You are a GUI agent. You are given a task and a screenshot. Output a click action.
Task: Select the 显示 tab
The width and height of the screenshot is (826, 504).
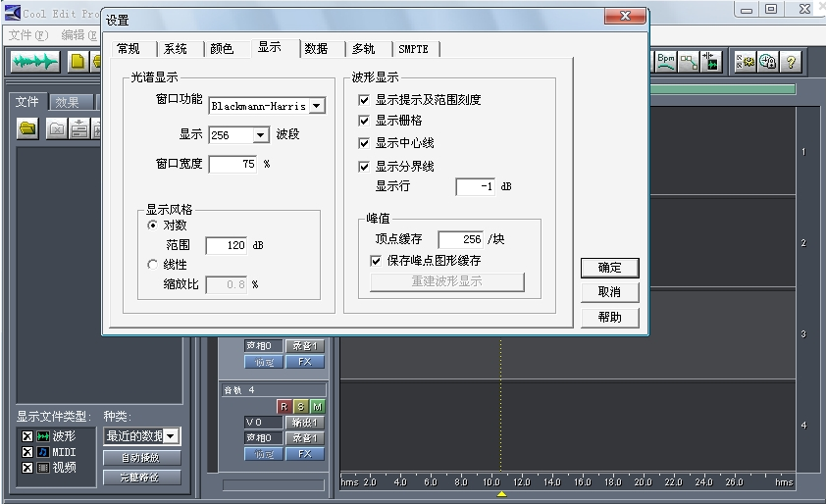(x=269, y=47)
